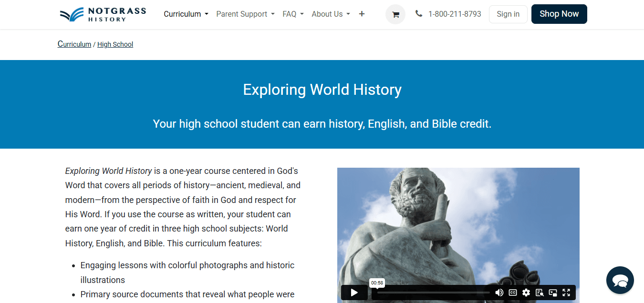The height and width of the screenshot is (303, 644).
Task: Click the phone icon beside the number
Action: tap(419, 14)
